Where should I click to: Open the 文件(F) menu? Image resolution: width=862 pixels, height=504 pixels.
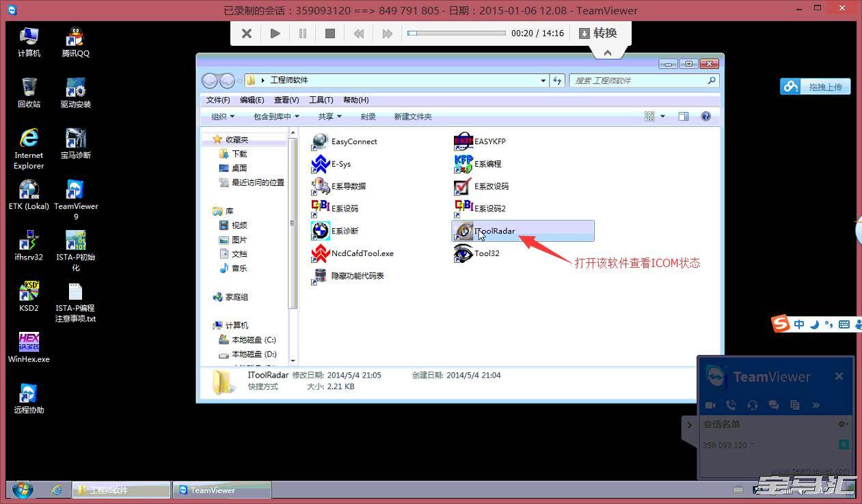218,100
